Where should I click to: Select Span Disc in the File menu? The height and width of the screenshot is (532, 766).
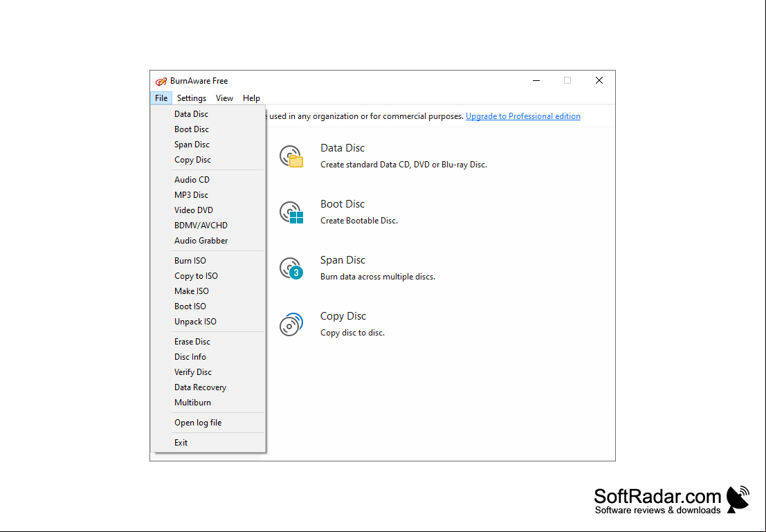(x=208, y=145)
